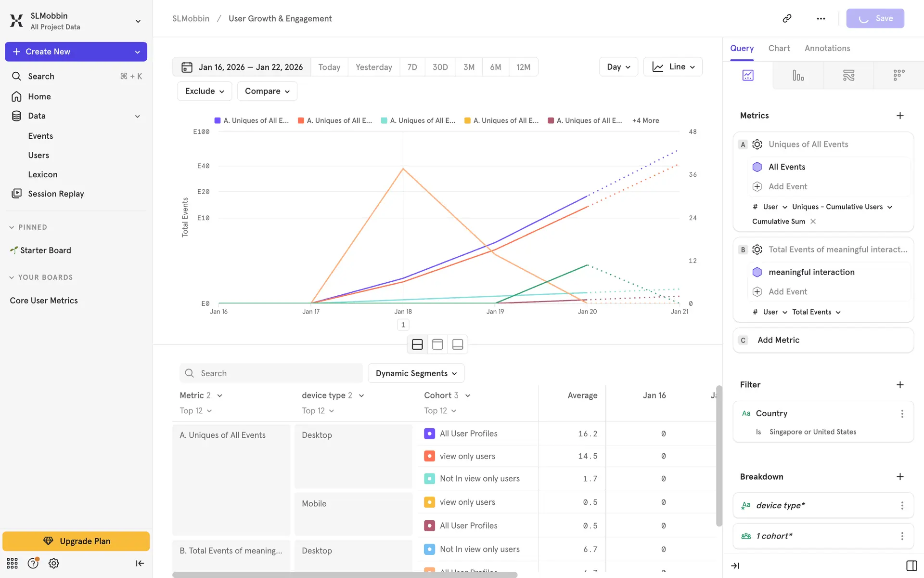This screenshot has width=924, height=578.
Task: Collapse the left sidebar
Action: 140,564
